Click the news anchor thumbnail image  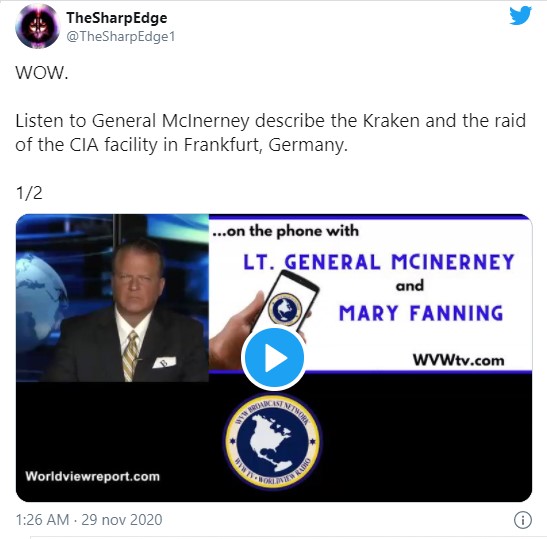[112, 298]
